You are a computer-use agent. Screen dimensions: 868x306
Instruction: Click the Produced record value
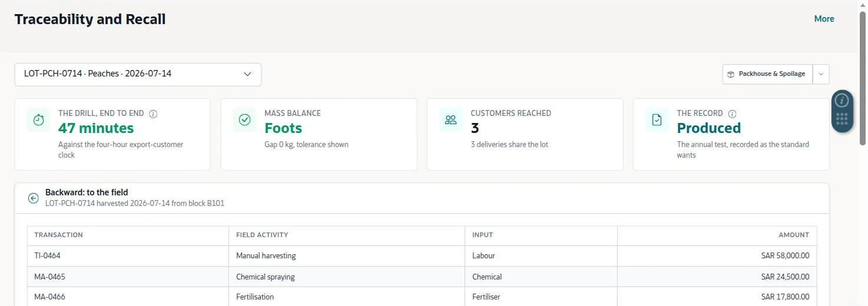point(709,128)
